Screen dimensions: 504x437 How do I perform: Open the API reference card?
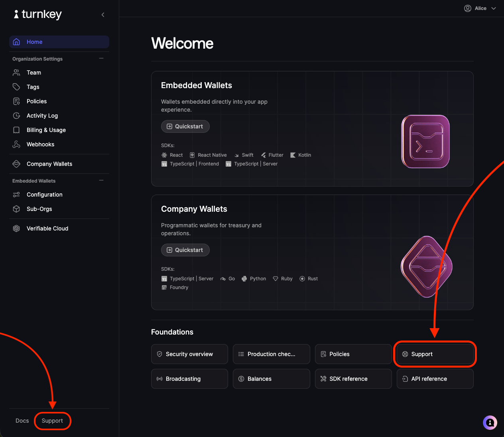435,379
